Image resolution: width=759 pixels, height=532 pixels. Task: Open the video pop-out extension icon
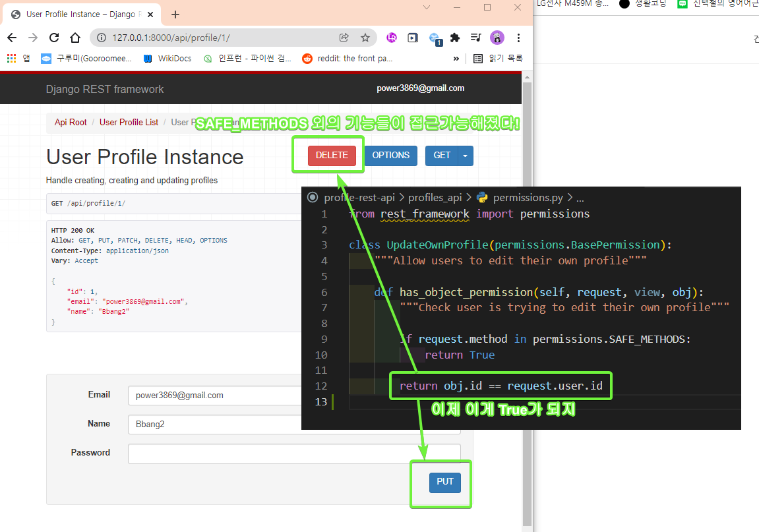(x=412, y=38)
